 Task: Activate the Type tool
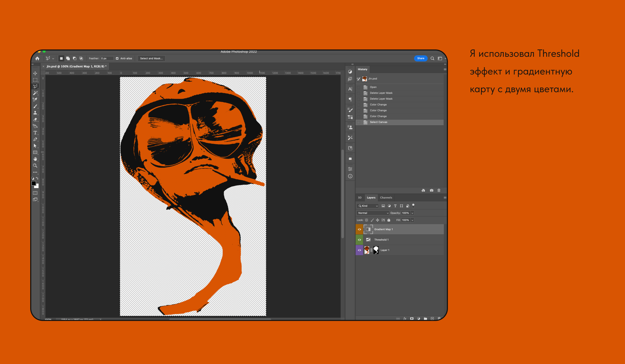pyautogui.click(x=35, y=133)
